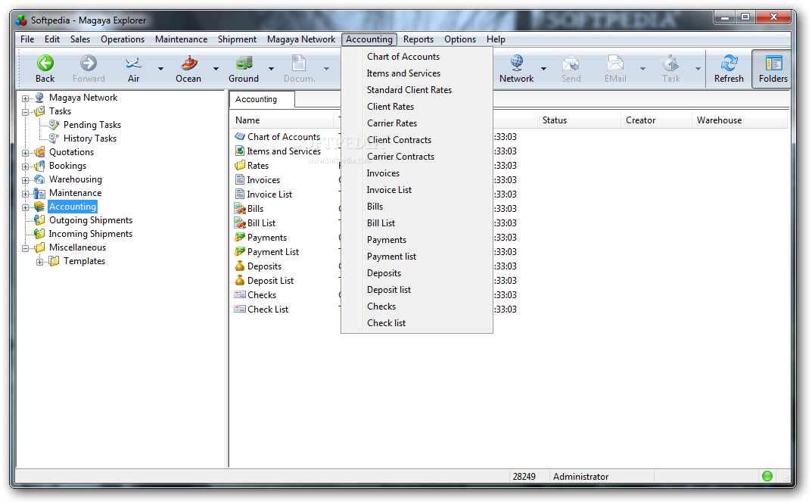Select the Accounting tab in content pane
Screen dimensions: 812x504
click(262, 99)
